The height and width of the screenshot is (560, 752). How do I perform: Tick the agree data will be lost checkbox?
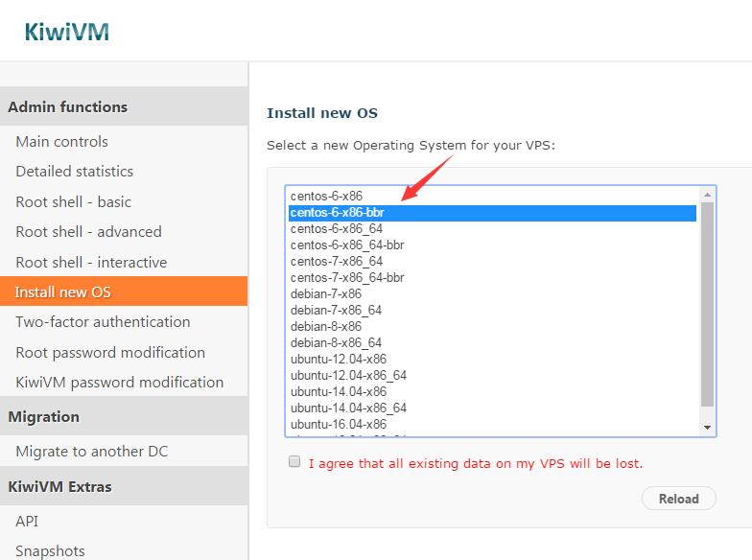point(294,462)
